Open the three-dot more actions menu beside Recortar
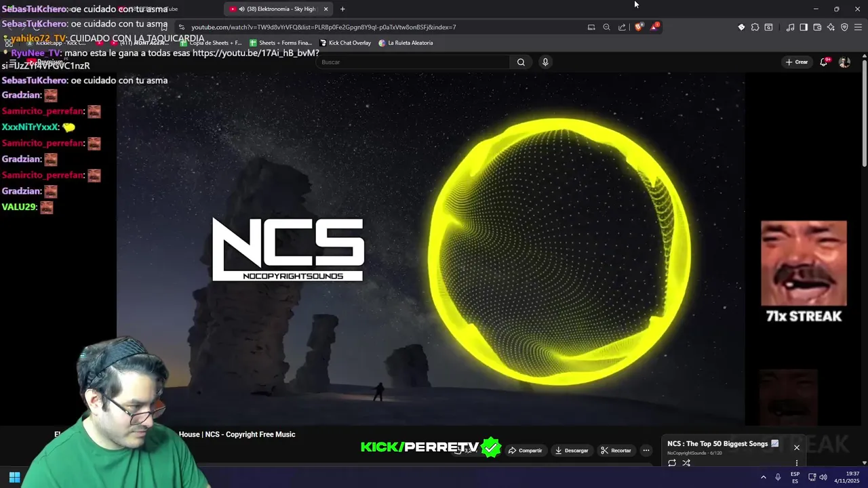 [646, 450]
